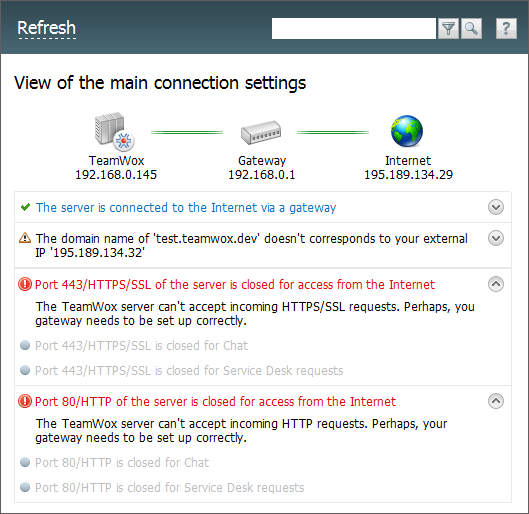Select the Gateway device icon
529x514 pixels.
261,132
